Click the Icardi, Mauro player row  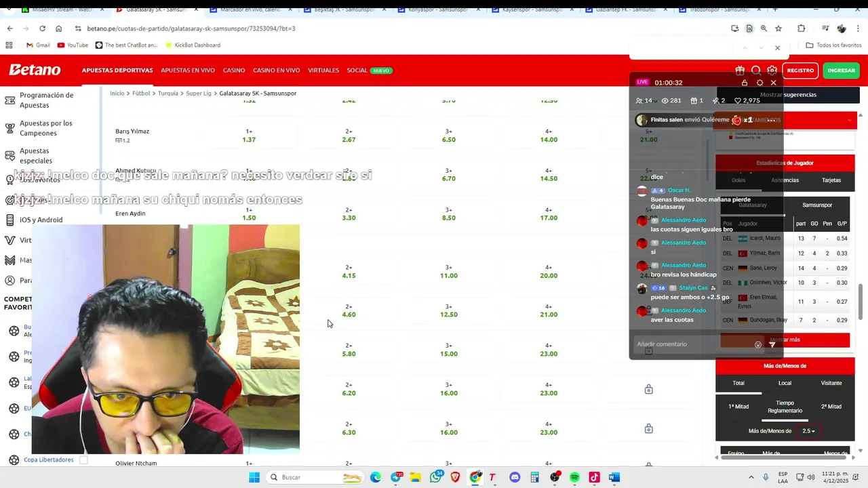785,239
